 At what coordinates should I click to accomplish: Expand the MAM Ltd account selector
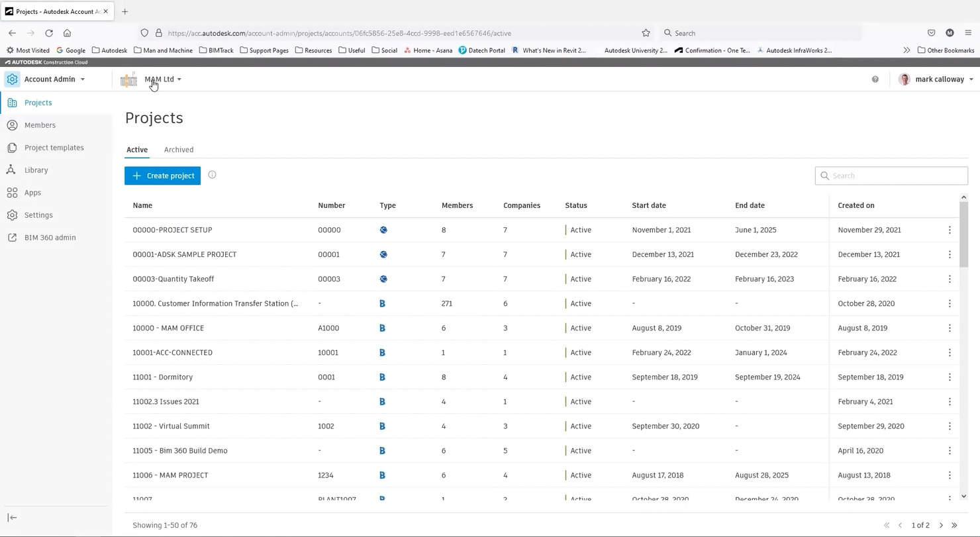click(x=163, y=79)
